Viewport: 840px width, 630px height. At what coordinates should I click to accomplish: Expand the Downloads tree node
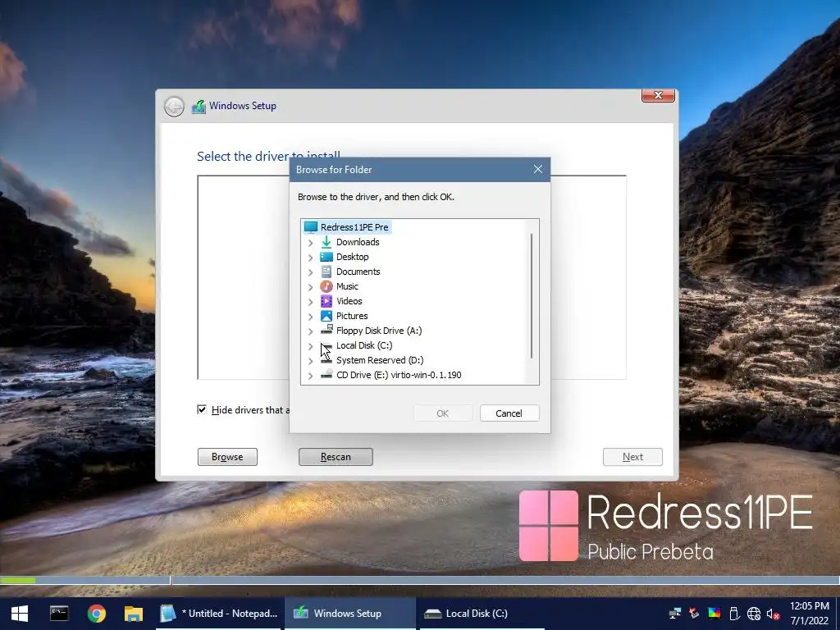pos(311,243)
